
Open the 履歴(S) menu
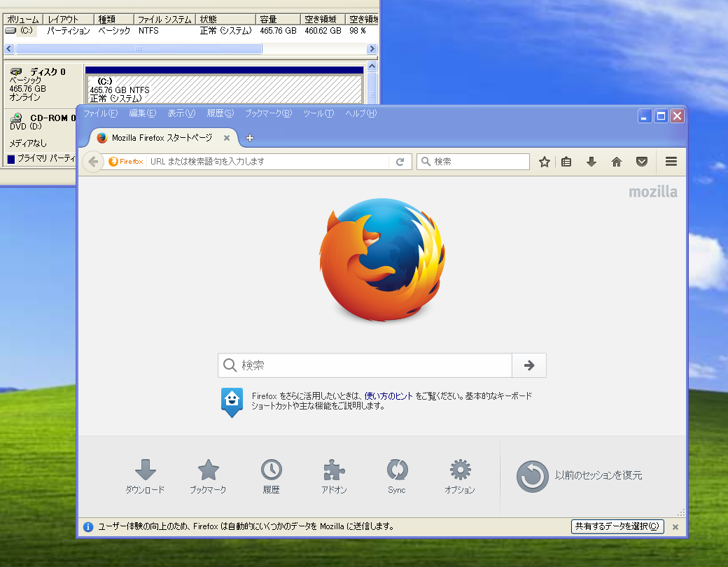pyautogui.click(x=220, y=113)
